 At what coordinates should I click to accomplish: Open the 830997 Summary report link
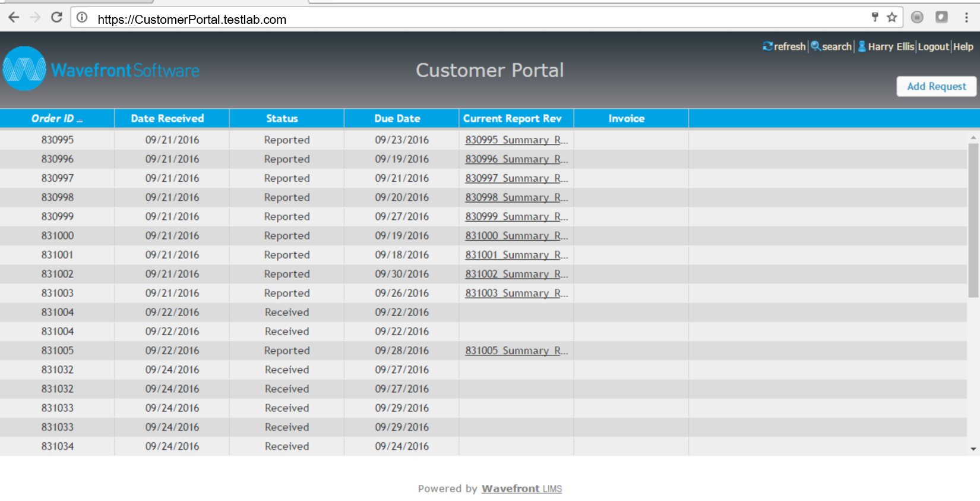(516, 178)
